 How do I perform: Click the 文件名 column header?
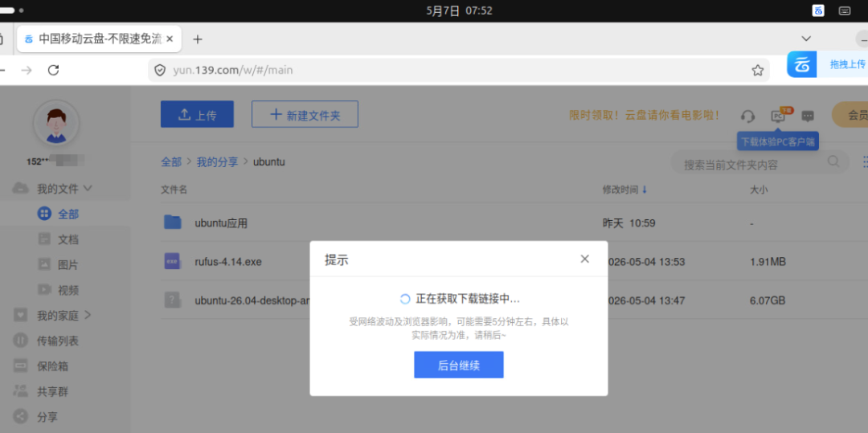(174, 190)
